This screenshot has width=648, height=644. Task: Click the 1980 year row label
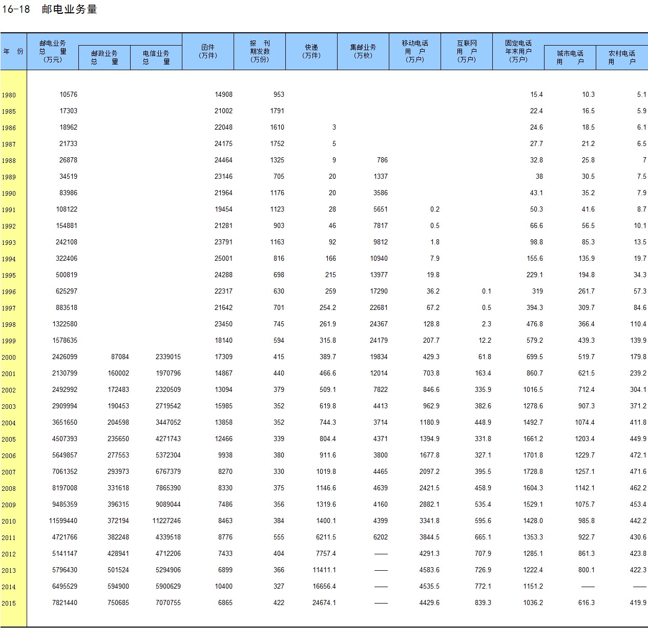(9, 95)
